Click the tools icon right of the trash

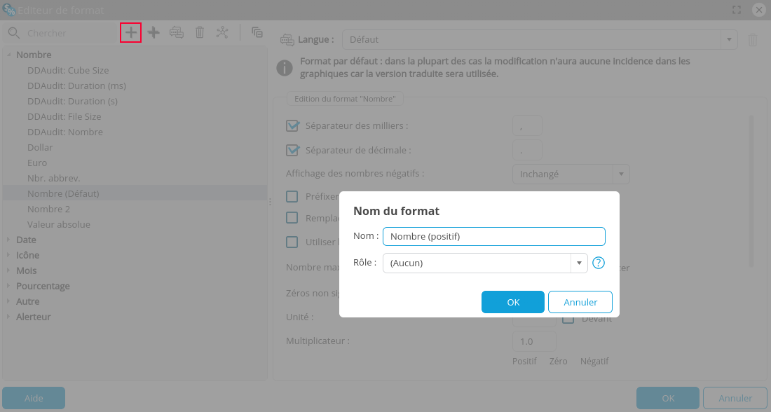222,32
